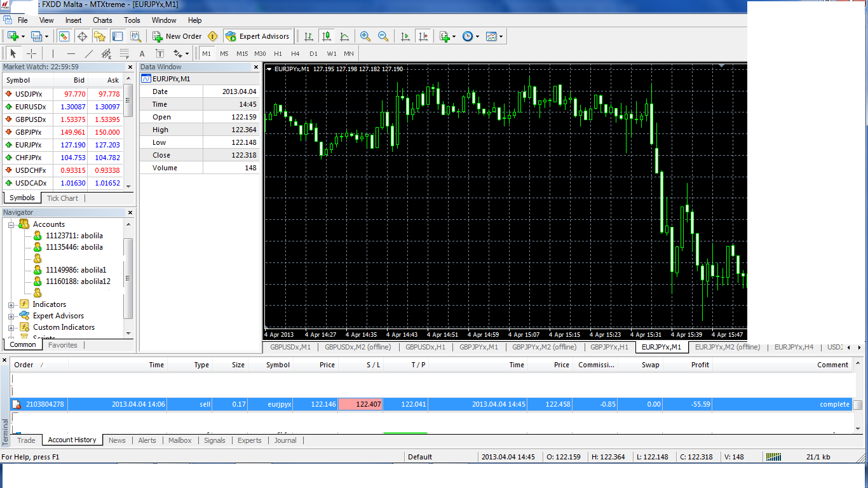This screenshot has height=488, width=868.
Task: Select the Text Label tool
Action: point(159,53)
